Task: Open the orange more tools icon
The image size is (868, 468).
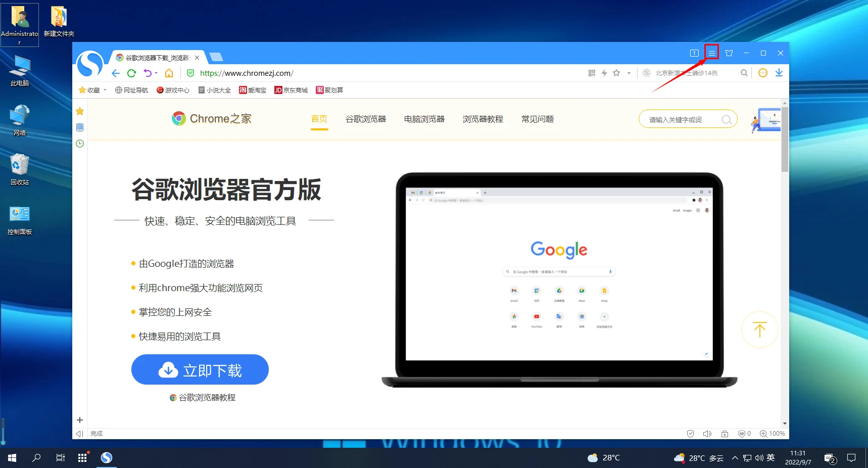Action: point(763,73)
